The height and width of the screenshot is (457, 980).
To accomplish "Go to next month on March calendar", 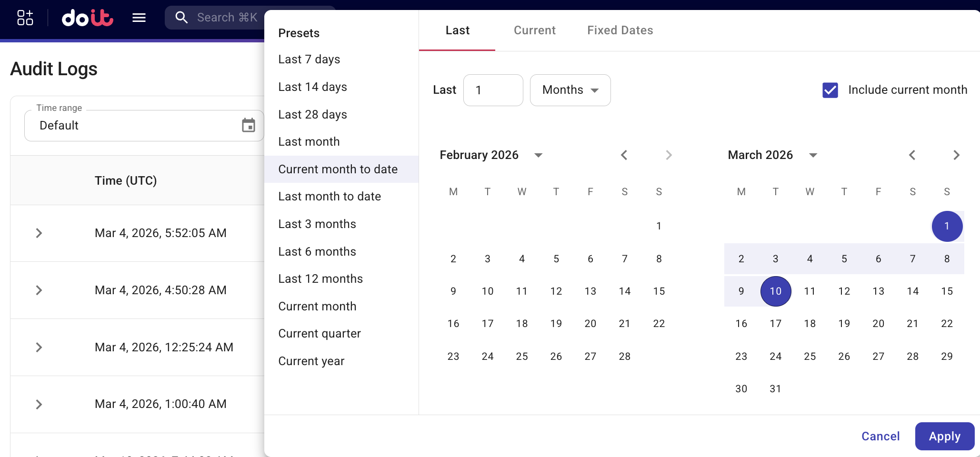I will (957, 155).
